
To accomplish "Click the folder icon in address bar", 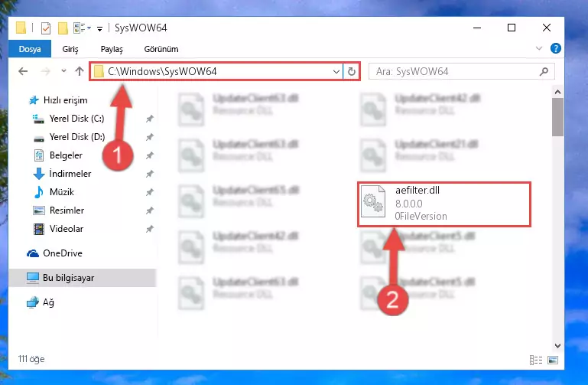I will point(99,71).
